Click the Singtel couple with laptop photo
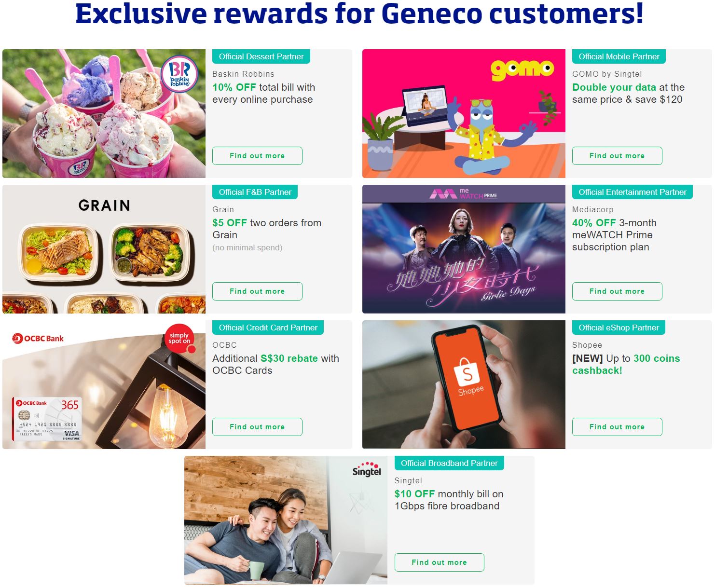 286,520
